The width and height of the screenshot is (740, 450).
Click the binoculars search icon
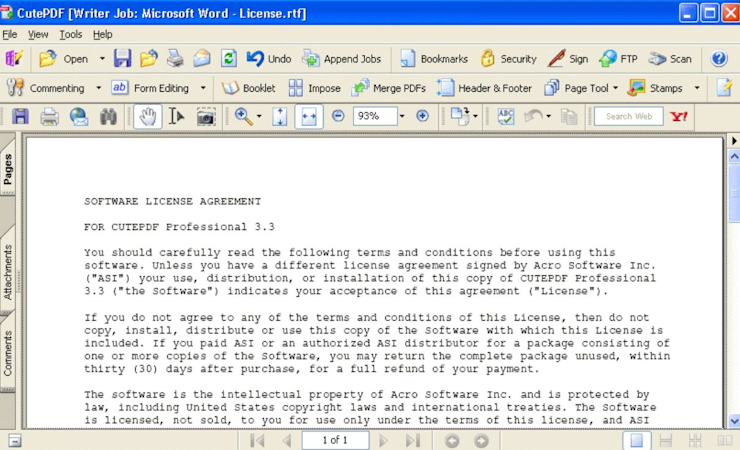click(x=108, y=117)
